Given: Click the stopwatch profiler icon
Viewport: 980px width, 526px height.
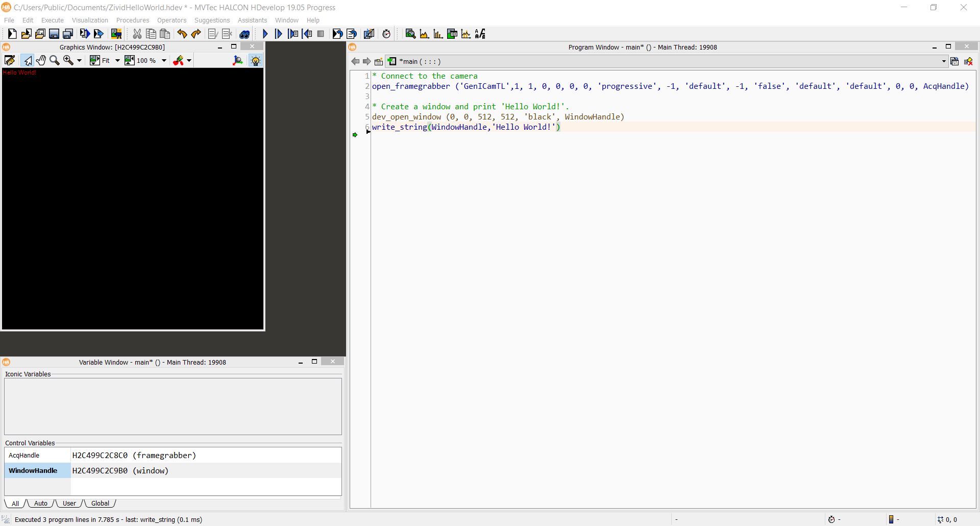Looking at the screenshot, I should (386, 34).
